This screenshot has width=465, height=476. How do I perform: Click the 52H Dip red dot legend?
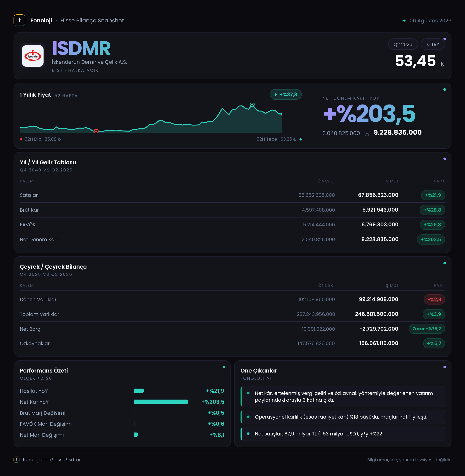[21, 139]
